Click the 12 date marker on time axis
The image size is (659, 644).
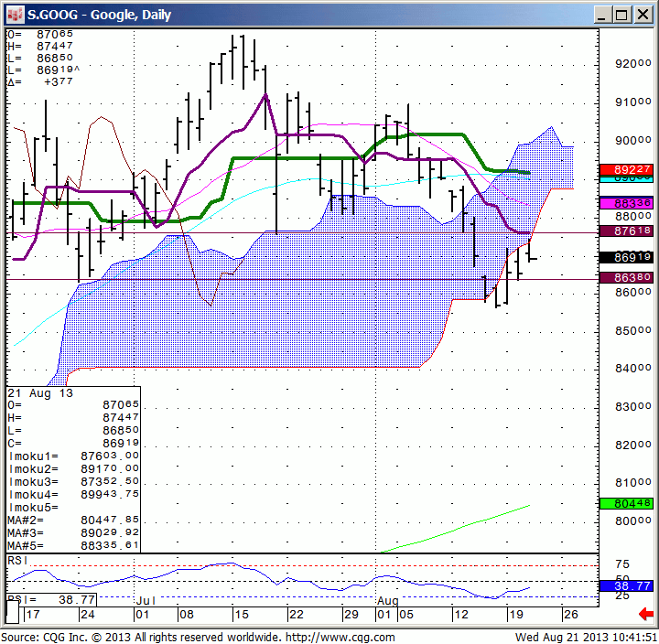click(x=461, y=615)
